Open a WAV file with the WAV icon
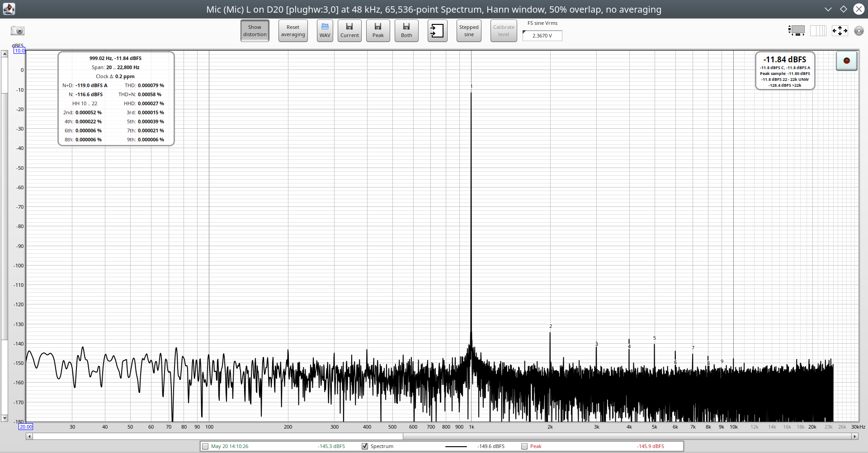868x453 pixels. pyautogui.click(x=325, y=31)
